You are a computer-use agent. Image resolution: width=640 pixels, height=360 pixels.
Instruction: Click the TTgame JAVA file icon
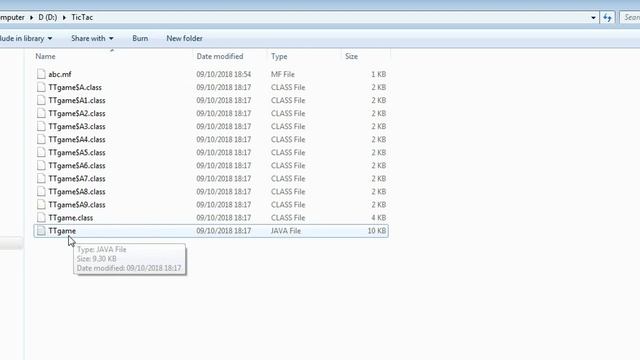click(41, 231)
